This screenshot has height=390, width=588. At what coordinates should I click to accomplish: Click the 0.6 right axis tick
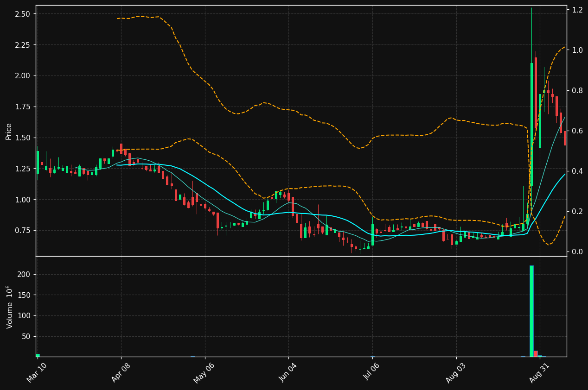point(577,131)
